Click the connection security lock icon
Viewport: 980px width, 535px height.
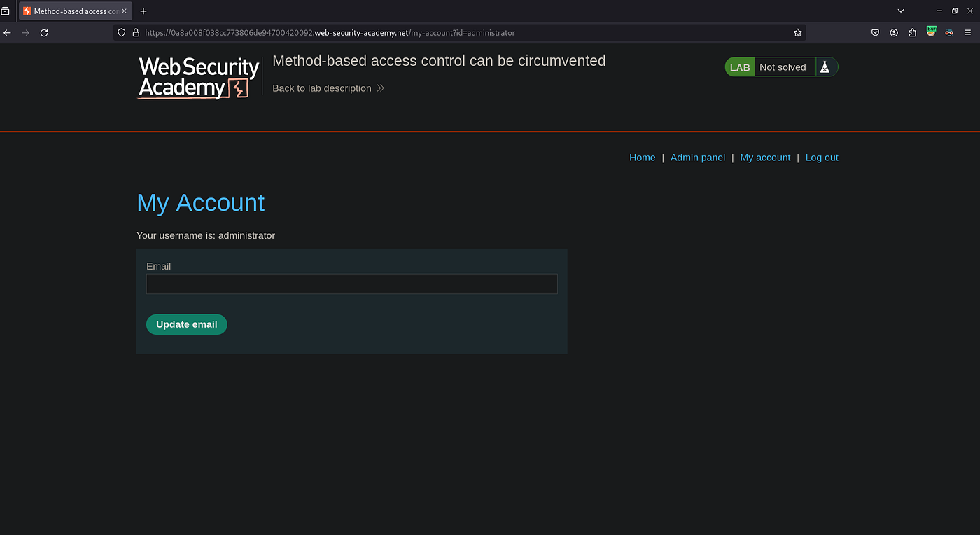coord(136,32)
